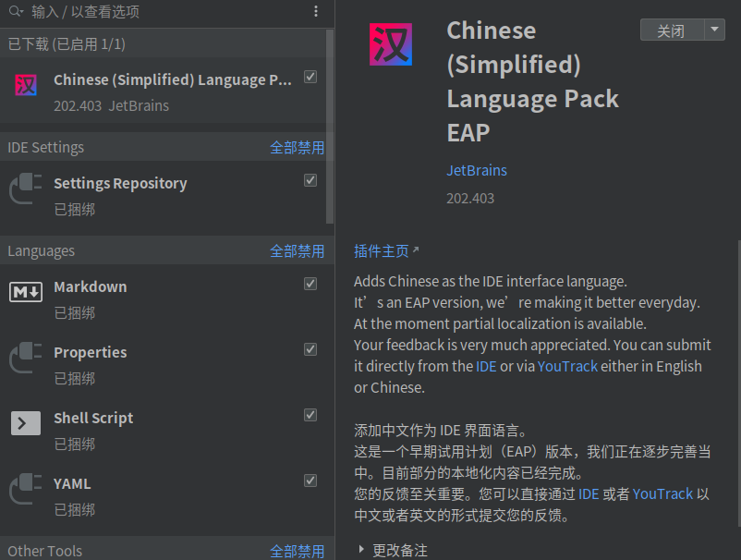Click the search magnifier icon

(x=16, y=11)
